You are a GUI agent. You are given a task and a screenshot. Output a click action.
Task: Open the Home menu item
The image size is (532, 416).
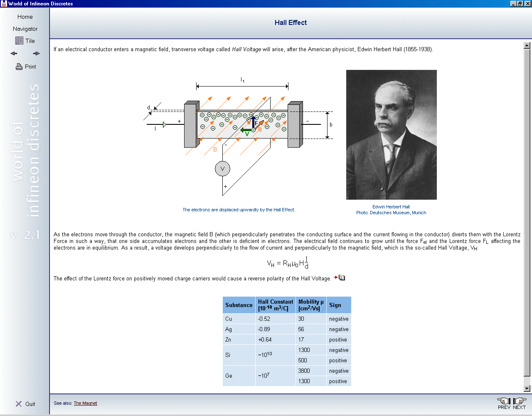coord(25,17)
